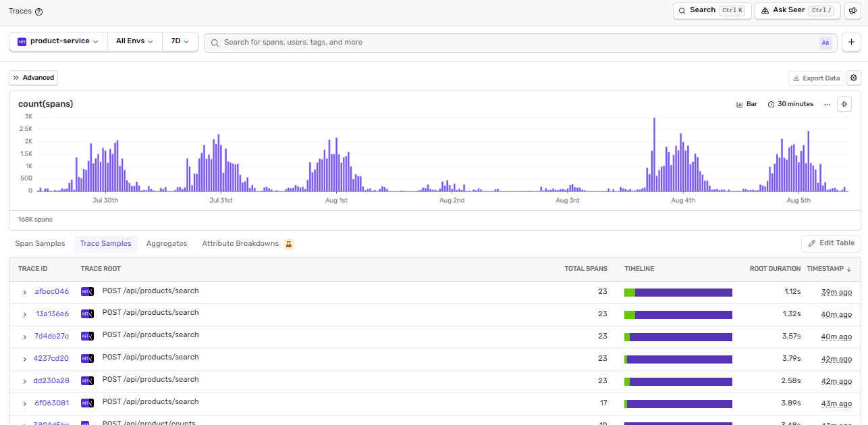The height and width of the screenshot is (425, 868).
Task: Open the Ask Seer assistant
Action: pyautogui.click(x=798, y=10)
